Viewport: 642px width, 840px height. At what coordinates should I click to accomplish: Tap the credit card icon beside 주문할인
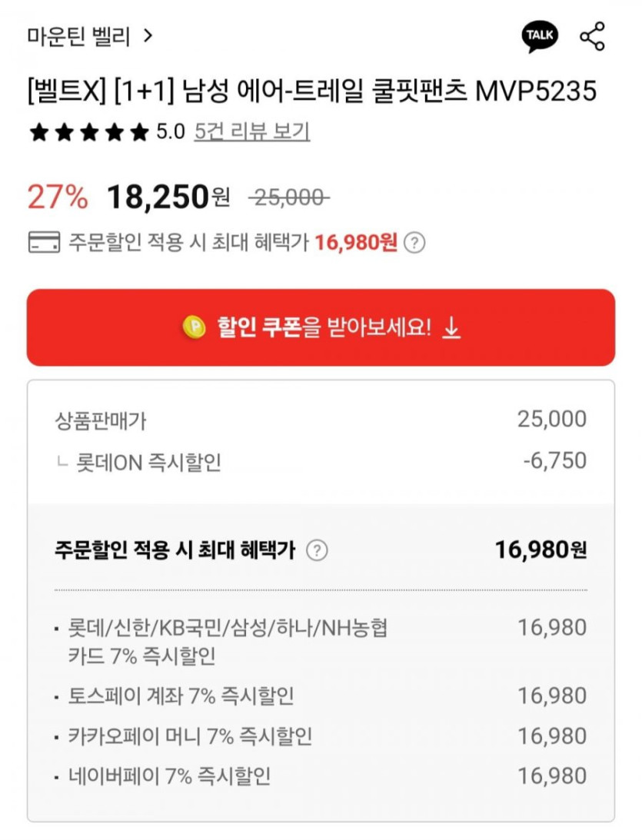(42, 243)
